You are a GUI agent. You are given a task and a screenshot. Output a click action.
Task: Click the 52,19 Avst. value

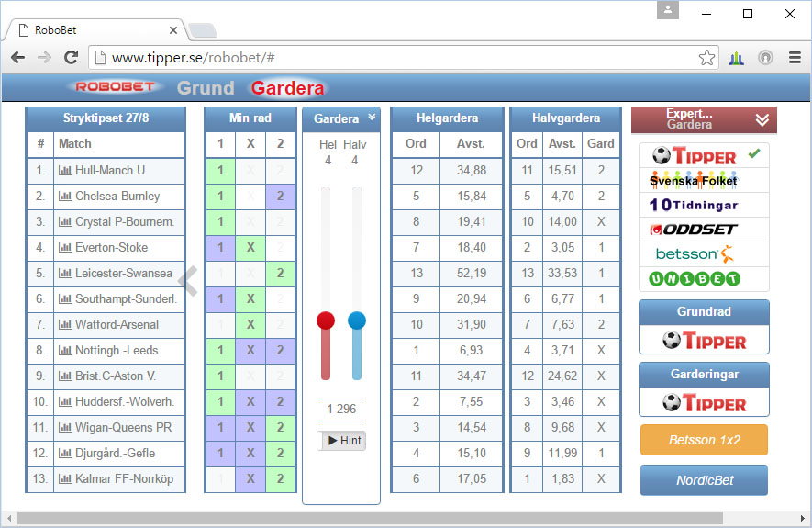[x=472, y=273]
